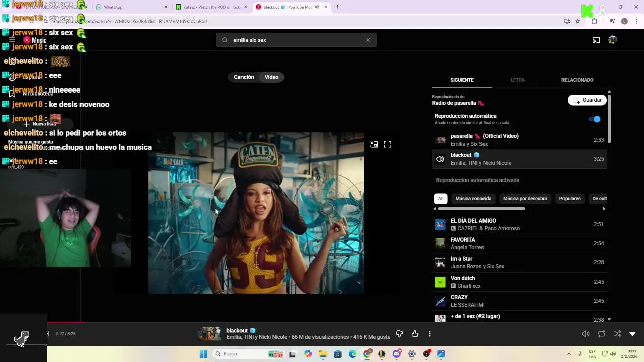Screen dimensions: 644x362
Task: Close the WhatsApp browser tab
Action: click(x=166, y=7)
